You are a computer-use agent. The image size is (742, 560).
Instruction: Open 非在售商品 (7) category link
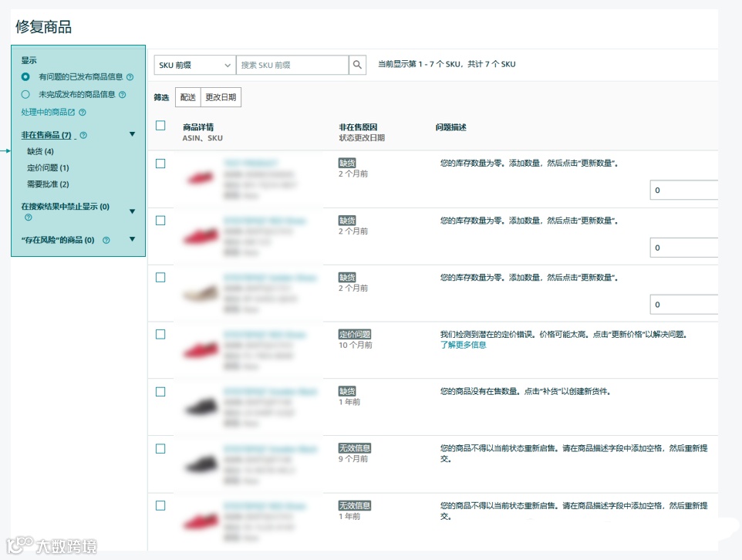coord(46,136)
